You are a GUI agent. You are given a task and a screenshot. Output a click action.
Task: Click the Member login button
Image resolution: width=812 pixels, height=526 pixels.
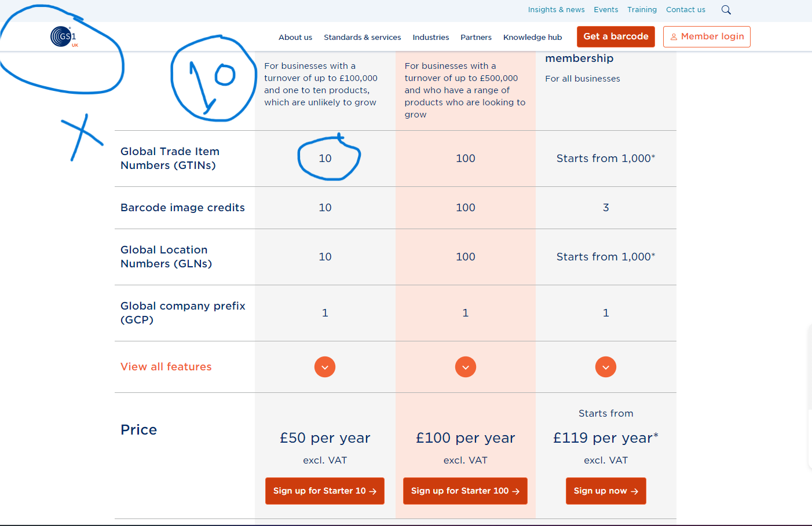707,36
